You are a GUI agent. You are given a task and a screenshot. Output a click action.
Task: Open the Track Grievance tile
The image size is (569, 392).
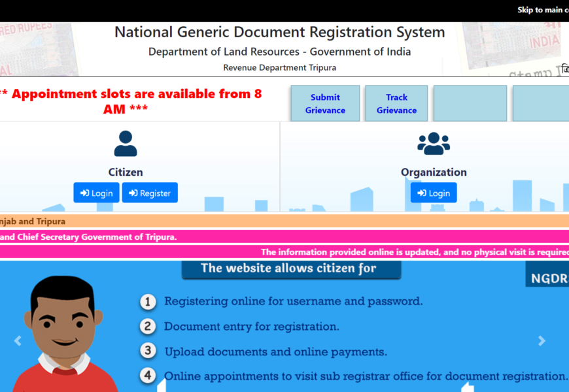pyautogui.click(x=396, y=103)
